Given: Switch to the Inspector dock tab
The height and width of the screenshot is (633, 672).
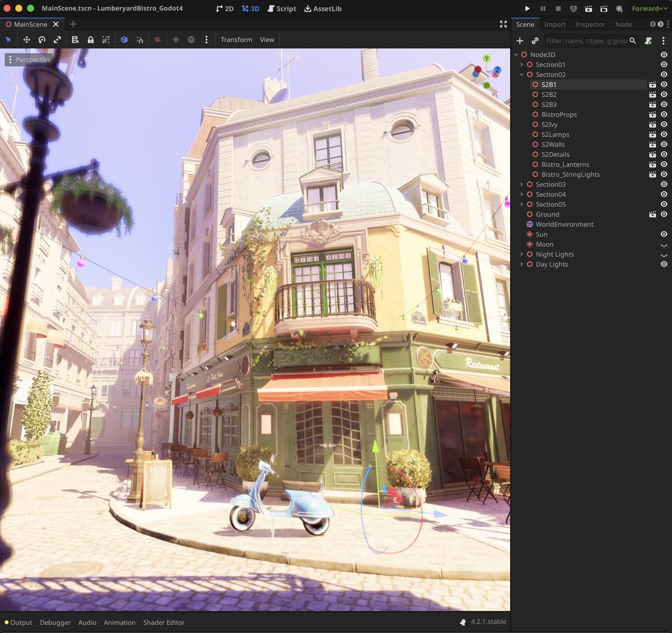Looking at the screenshot, I should [x=590, y=25].
